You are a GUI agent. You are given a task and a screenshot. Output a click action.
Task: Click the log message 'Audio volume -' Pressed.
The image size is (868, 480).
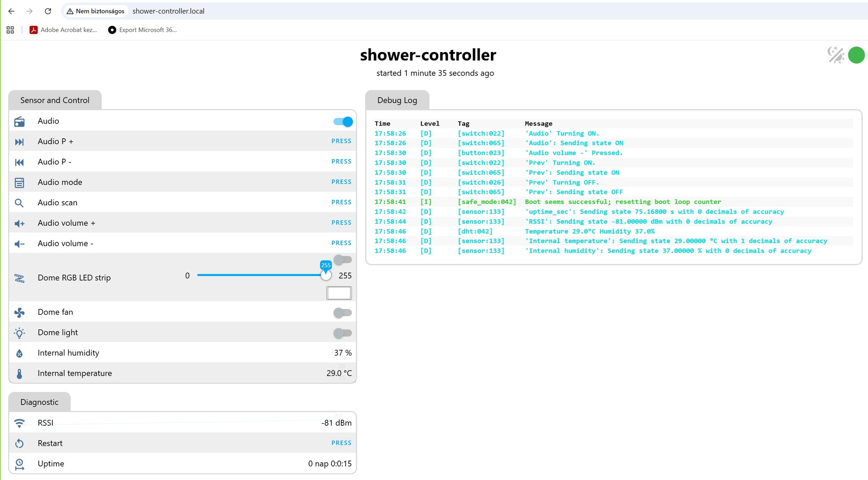click(x=574, y=153)
